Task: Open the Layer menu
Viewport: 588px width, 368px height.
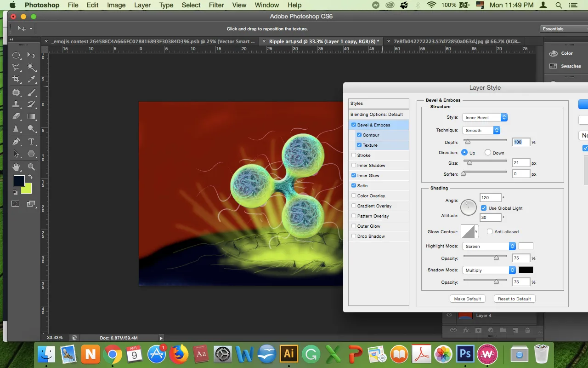Action: tap(142, 5)
